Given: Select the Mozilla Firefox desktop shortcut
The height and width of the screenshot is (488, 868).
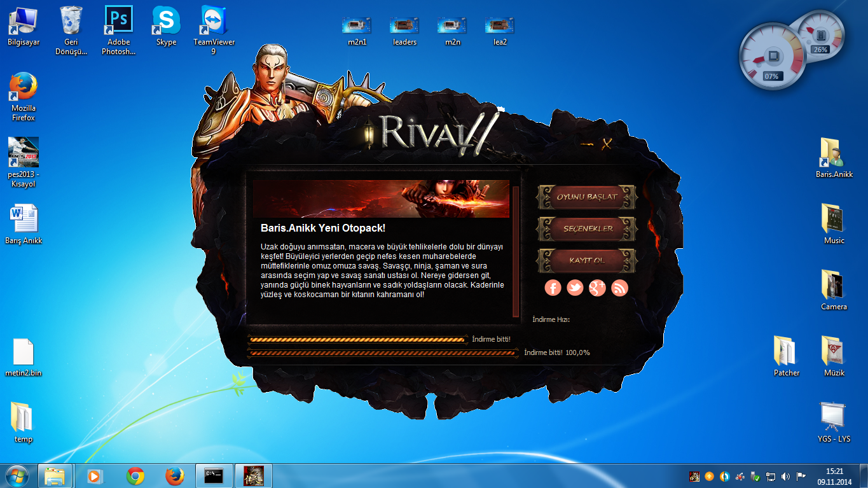Looking at the screenshot, I should point(24,97).
